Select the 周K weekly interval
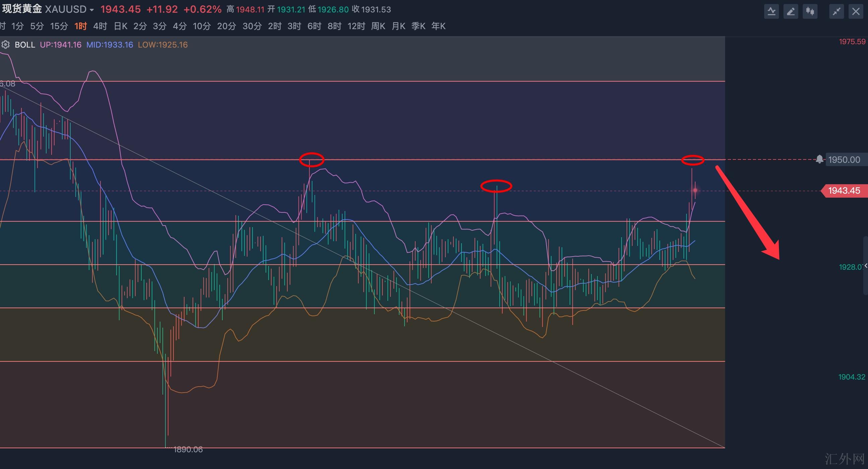The width and height of the screenshot is (868, 469). 378,26
